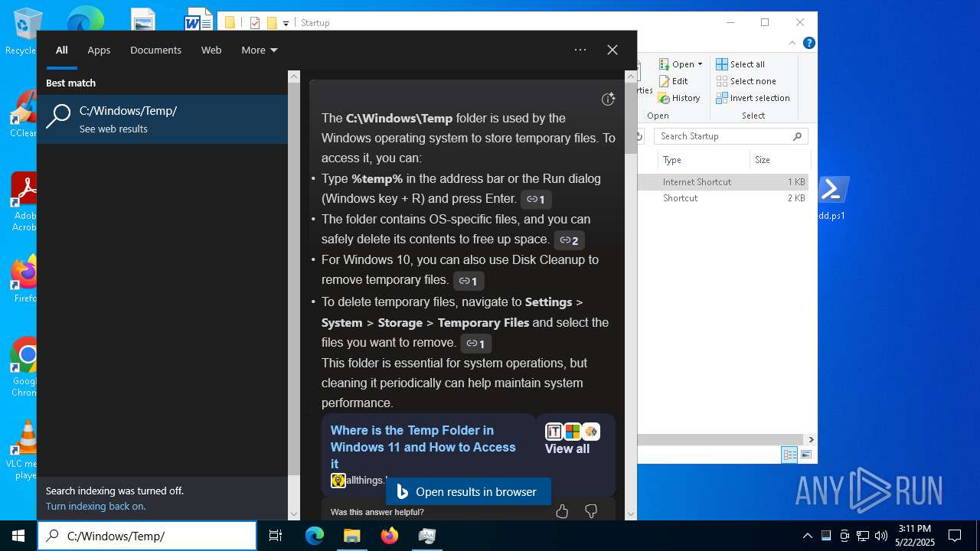Close the search panel with X
This screenshot has width=980, height=551.
coord(612,50)
